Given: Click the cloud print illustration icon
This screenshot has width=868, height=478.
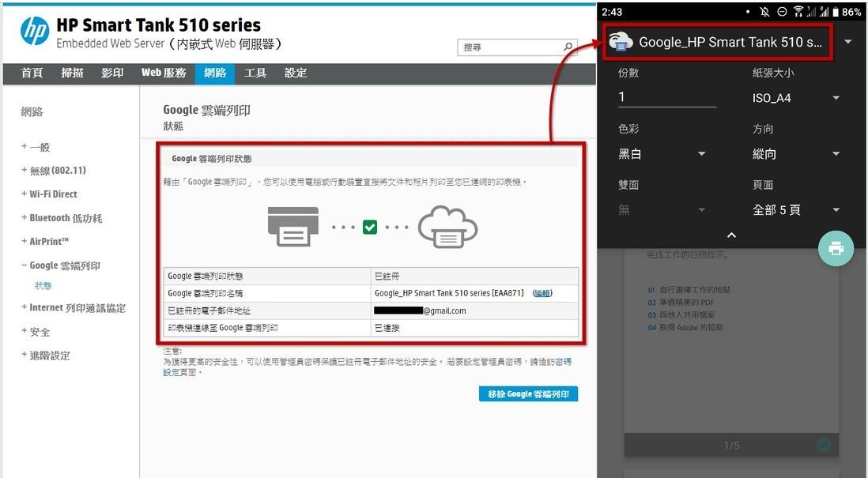Looking at the screenshot, I should [x=448, y=226].
